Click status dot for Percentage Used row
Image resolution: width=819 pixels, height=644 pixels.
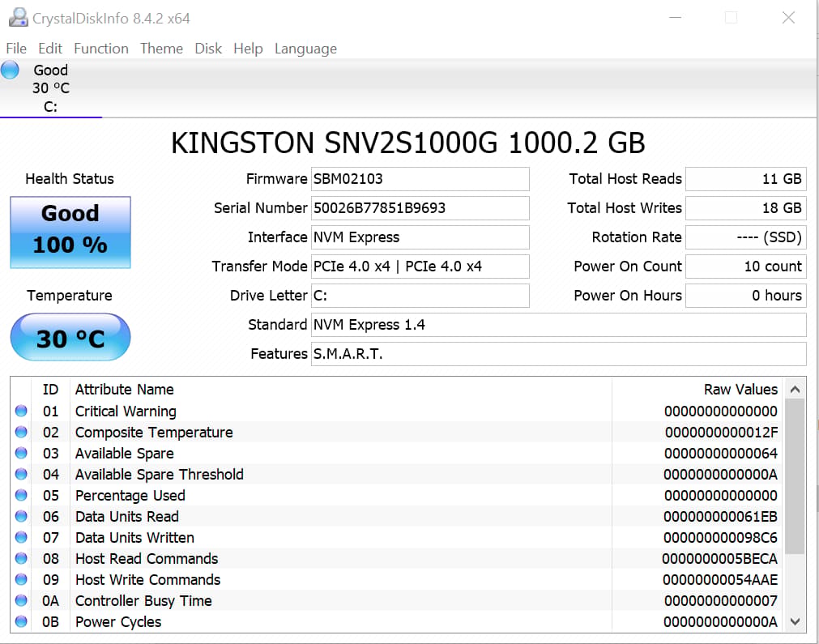click(21, 495)
